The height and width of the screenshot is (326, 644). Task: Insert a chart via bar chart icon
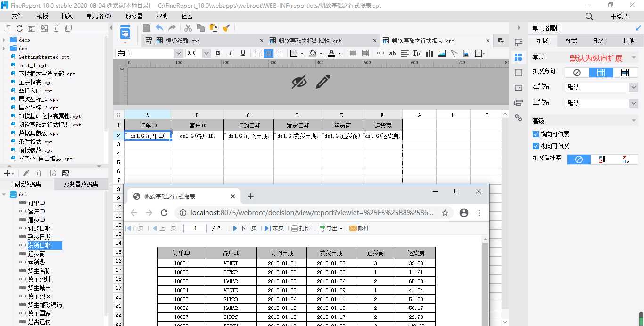(429, 53)
